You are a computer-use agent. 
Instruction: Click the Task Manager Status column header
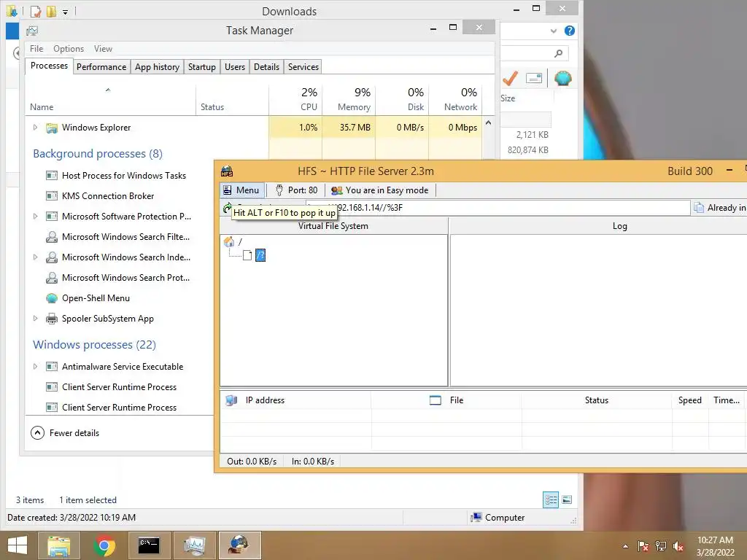pos(233,99)
